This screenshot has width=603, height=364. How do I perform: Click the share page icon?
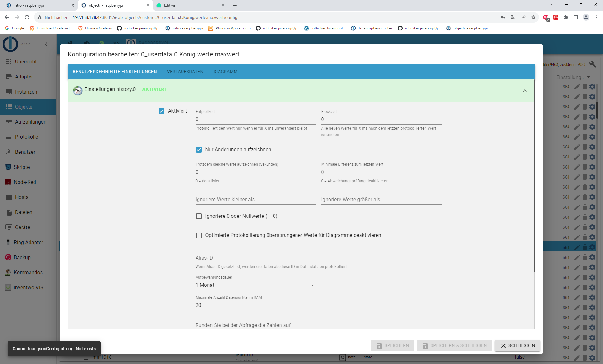click(523, 17)
